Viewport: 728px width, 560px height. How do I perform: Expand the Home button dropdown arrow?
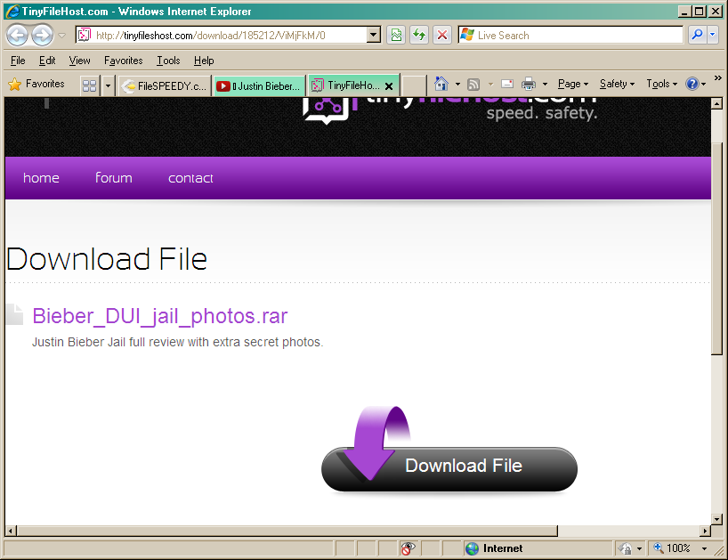tap(457, 84)
